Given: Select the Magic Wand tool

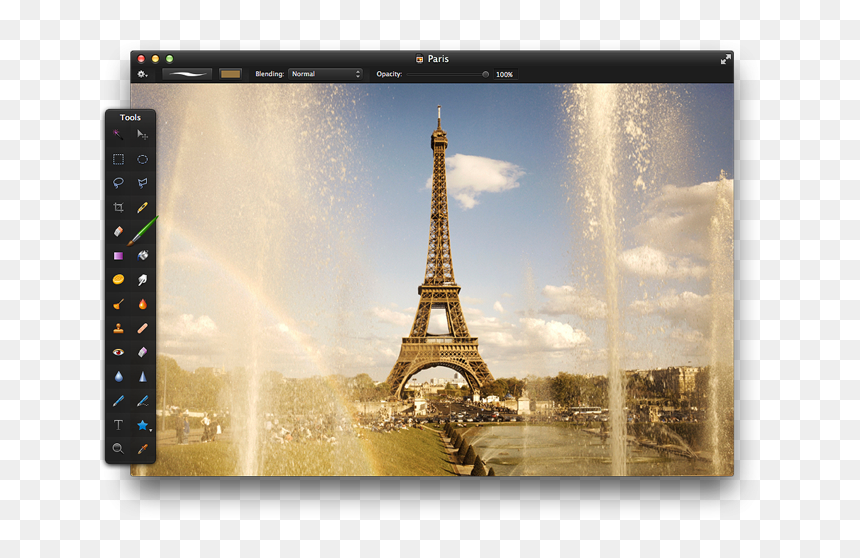Looking at the screenshot, I should pos(118,134).
